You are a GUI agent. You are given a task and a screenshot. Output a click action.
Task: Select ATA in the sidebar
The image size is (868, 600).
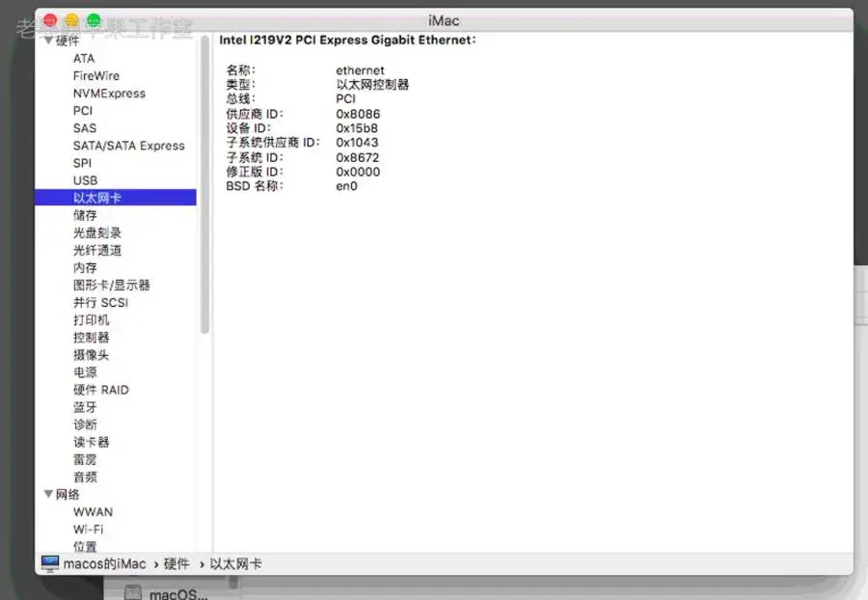click(84, 58)
